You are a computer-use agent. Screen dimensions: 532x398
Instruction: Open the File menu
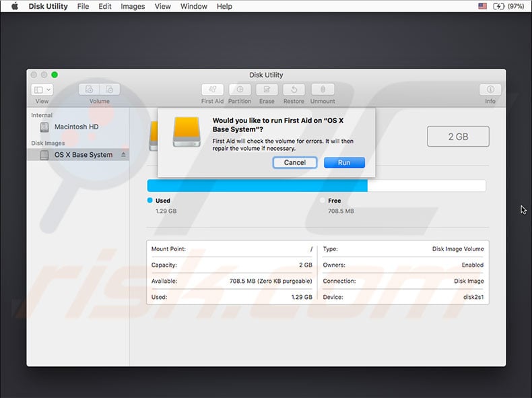pos(83,6)
